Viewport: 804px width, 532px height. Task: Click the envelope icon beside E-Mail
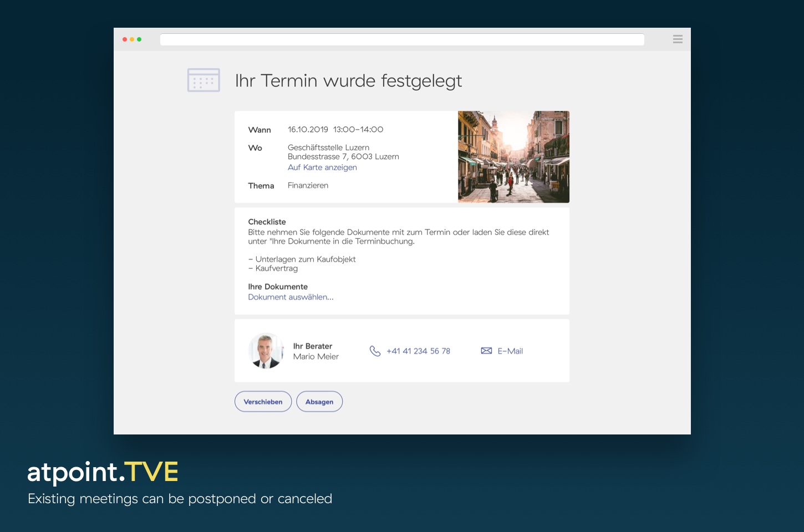486,351
